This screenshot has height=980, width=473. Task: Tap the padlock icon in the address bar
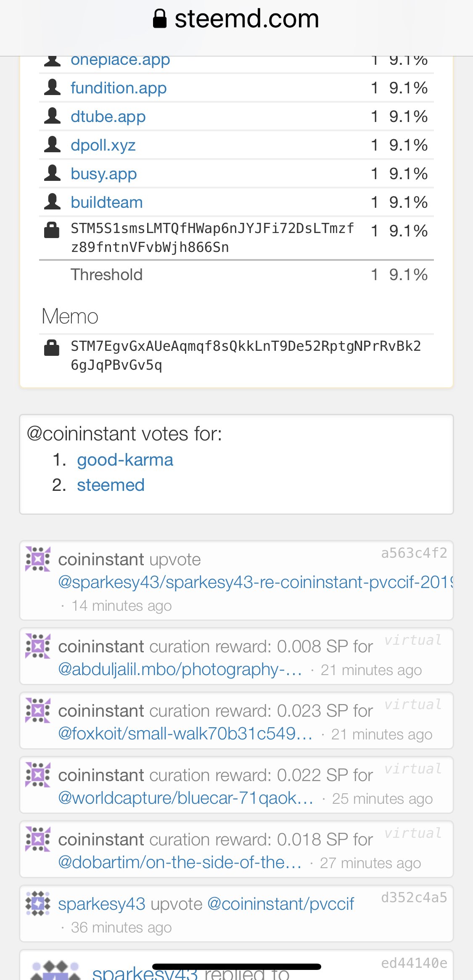160,19
